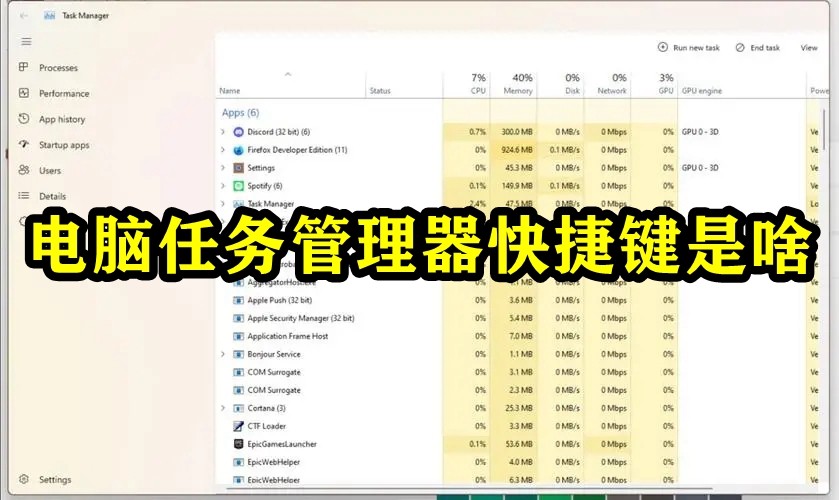Sort by the GPU column header
Image resolution: width=839 pixels, height=500 pixels.
point(654,84)
